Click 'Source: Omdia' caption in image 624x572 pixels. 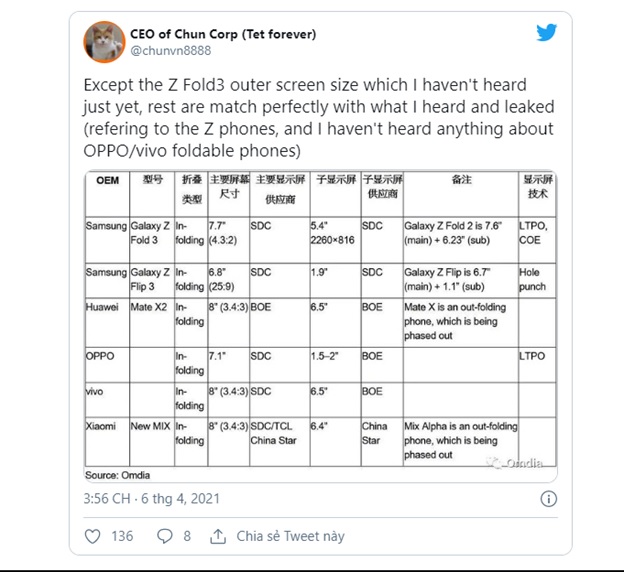[117, 475]
